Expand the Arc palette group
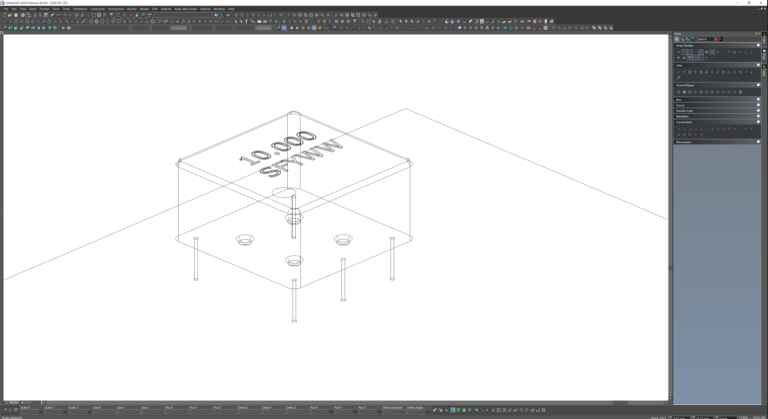 pos(758,99)
